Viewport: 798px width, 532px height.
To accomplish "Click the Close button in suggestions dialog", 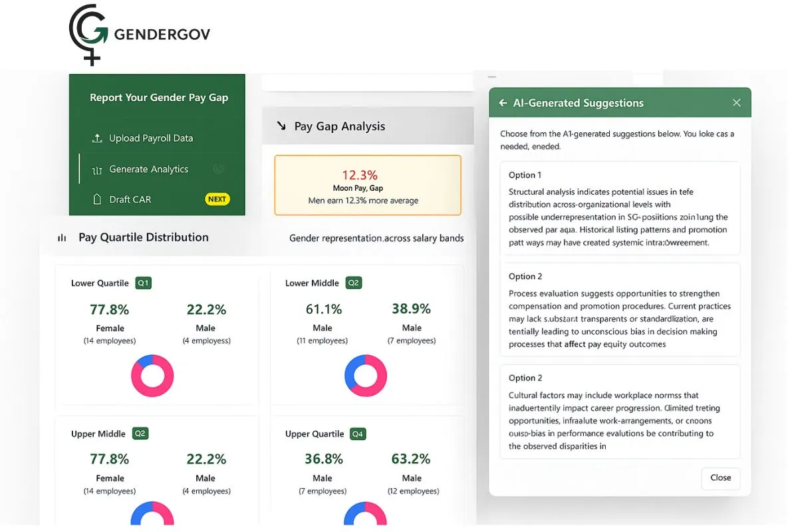I will click(721, 477).
